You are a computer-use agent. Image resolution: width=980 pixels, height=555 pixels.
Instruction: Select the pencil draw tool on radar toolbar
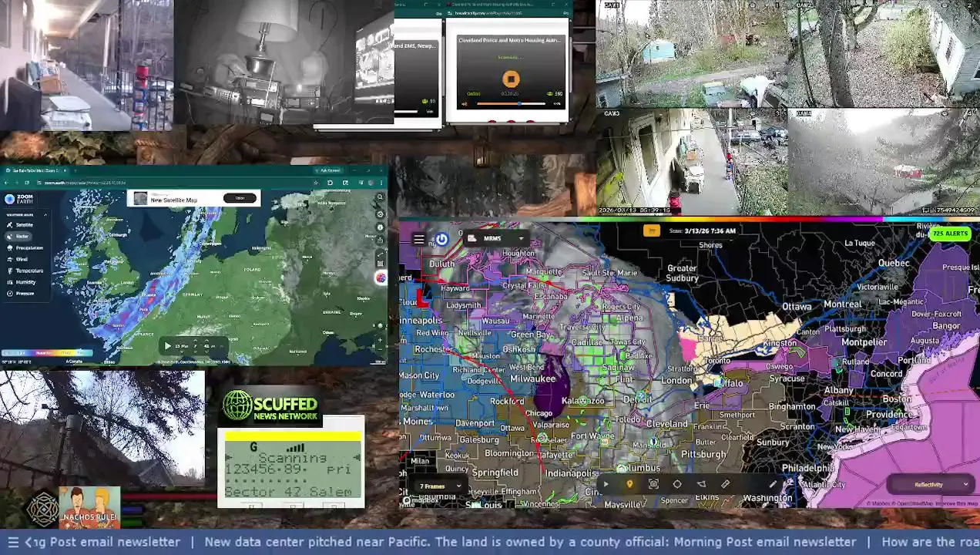click(773, 484)
